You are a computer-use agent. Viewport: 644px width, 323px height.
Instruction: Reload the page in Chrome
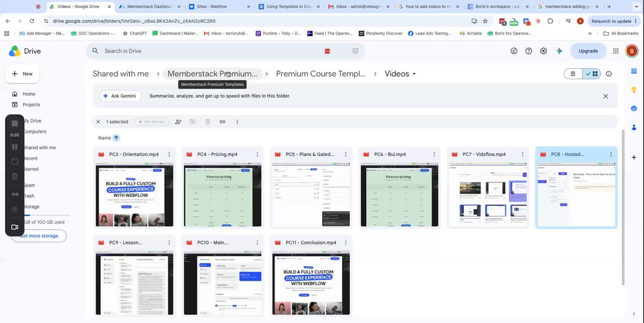tap(32, 21)
